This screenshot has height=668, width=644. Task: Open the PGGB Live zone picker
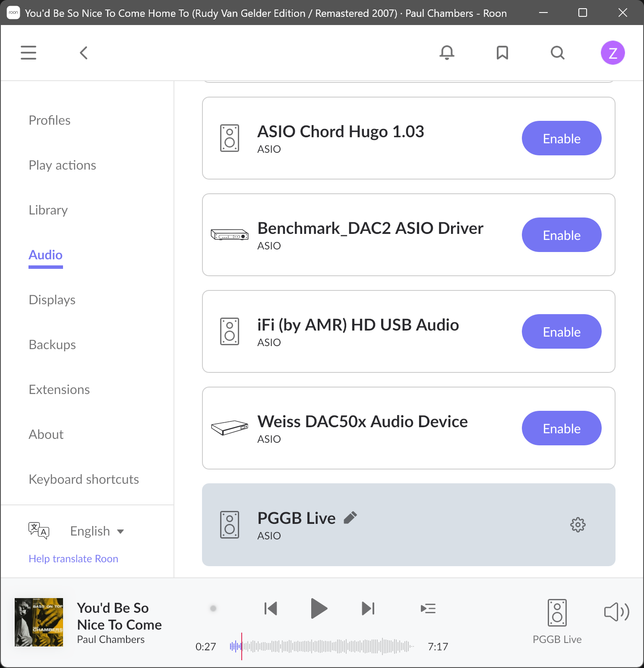(557, 621)
